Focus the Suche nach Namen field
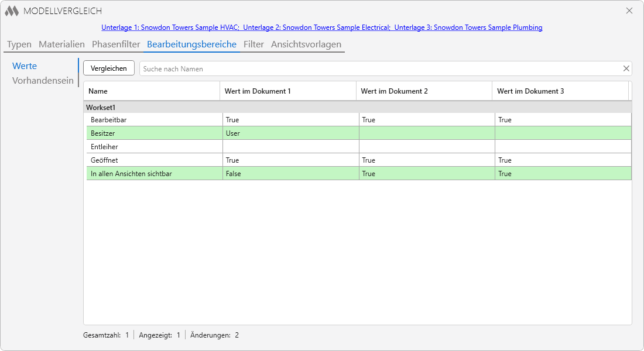The height and width of the screenshot is (351, 644). [x=380, y=68]
